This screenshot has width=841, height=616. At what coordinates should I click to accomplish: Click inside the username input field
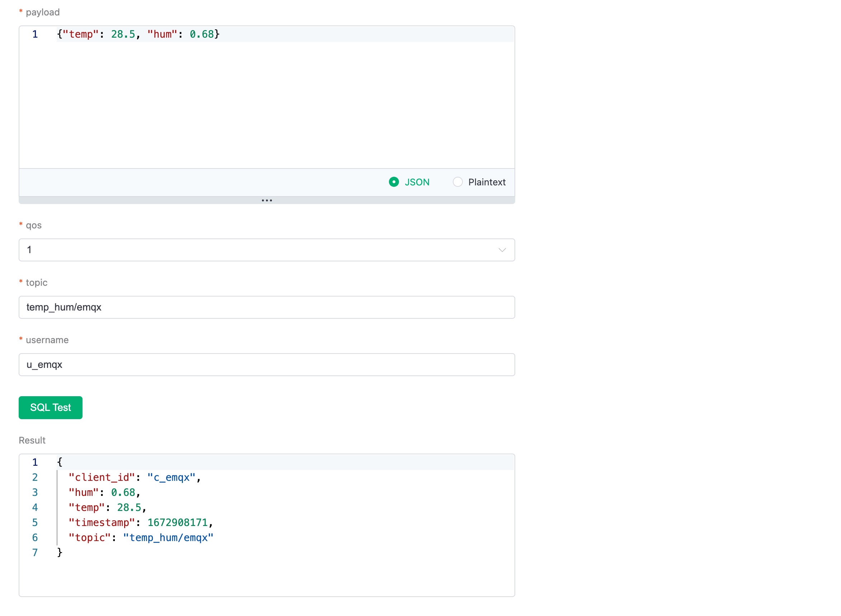(267, 365)
